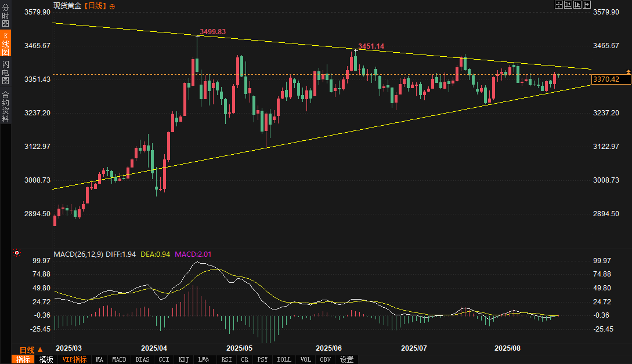Click -25.45 on the right MACD axis
The width and height of the screenshot is (632, 364).
(x=603, y=329)
